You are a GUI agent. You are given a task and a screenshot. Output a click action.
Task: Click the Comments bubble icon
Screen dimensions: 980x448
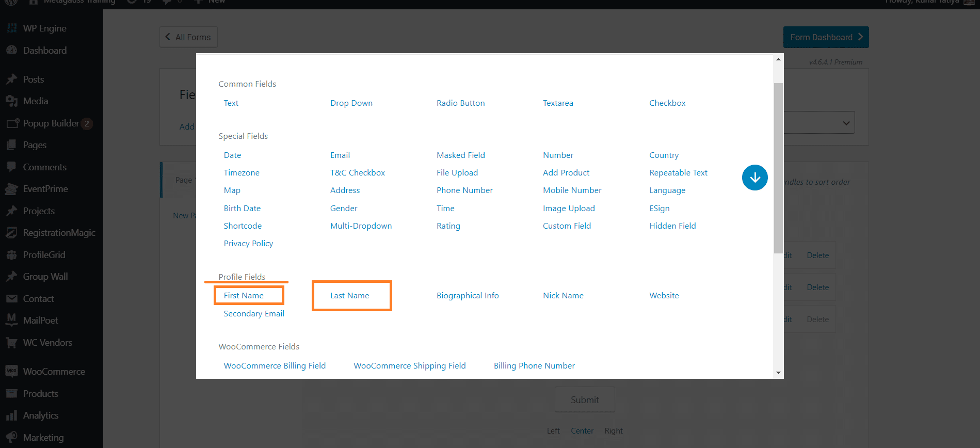11,167
